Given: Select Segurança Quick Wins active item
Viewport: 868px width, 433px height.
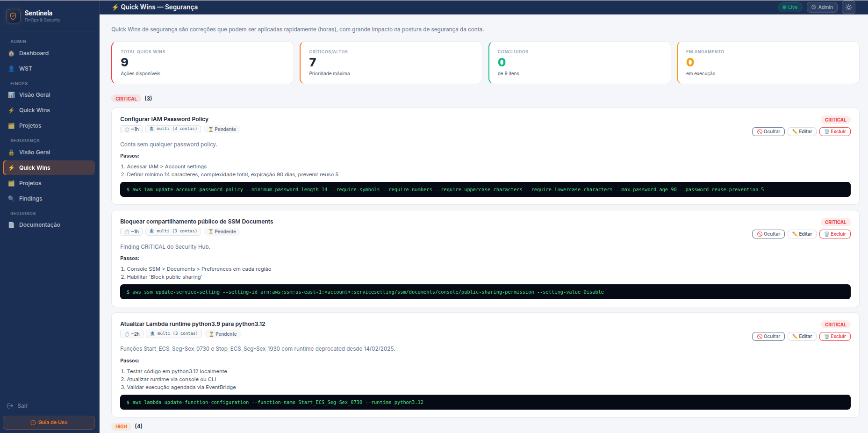Looking at the screenshot, I should point(49,168).
